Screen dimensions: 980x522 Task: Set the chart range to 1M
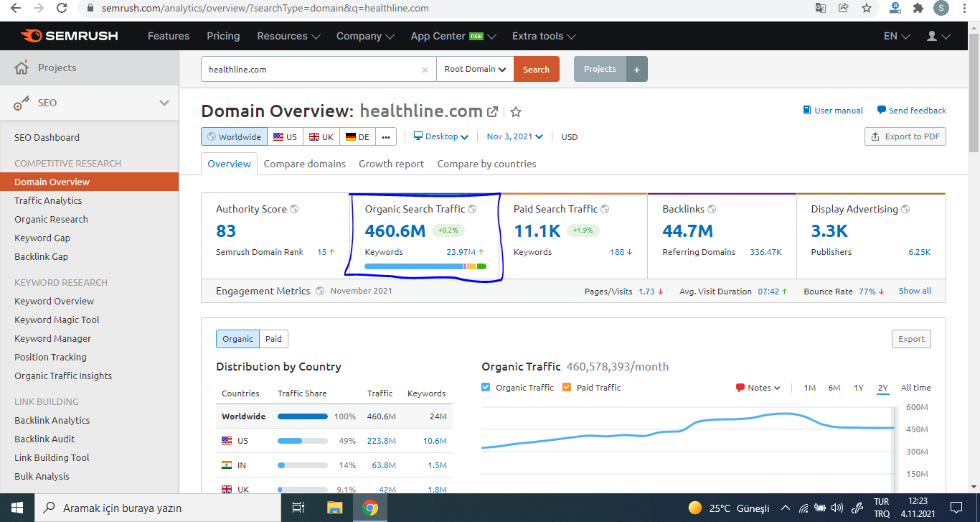(x=809, y=388)
